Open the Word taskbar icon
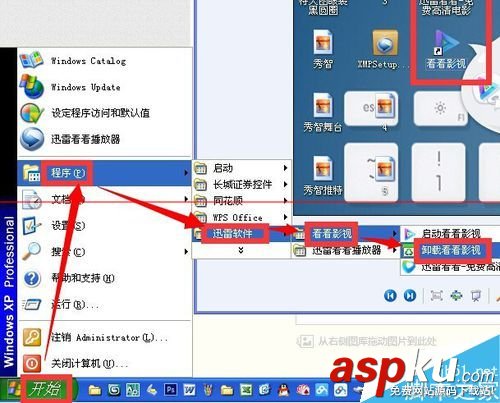 tap(189, 390)
